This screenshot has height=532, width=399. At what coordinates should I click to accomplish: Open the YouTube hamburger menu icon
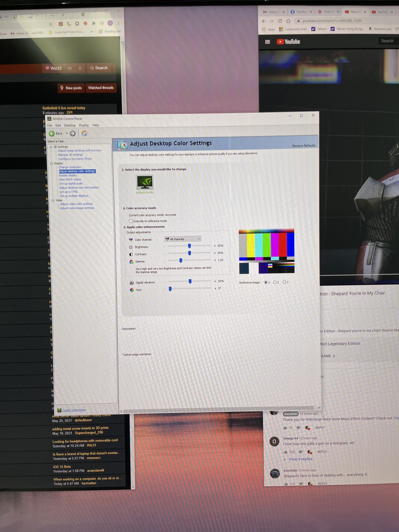(268, 42)
